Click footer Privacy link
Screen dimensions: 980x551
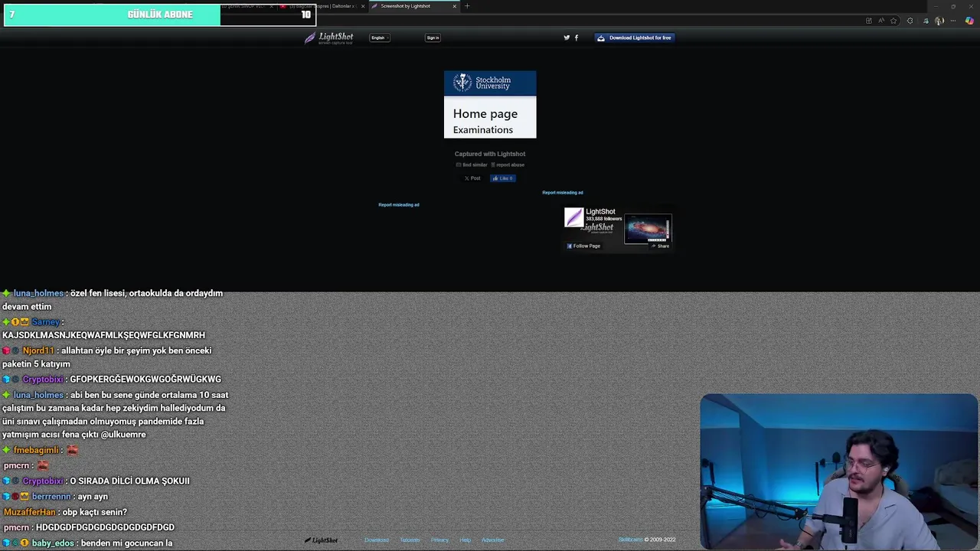(x=439, y=540)
